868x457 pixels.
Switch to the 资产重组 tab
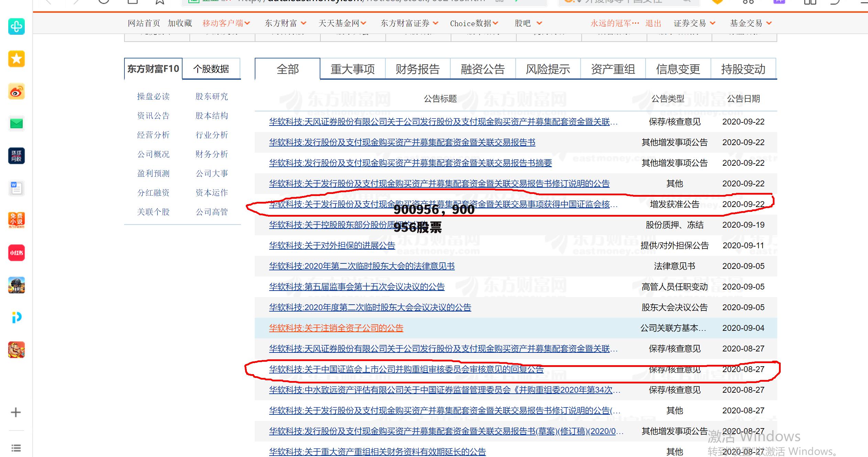point(613,69)
